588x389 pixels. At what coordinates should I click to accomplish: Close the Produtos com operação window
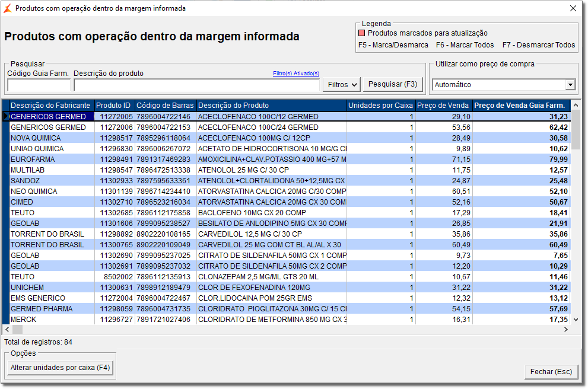click(573, 8)
